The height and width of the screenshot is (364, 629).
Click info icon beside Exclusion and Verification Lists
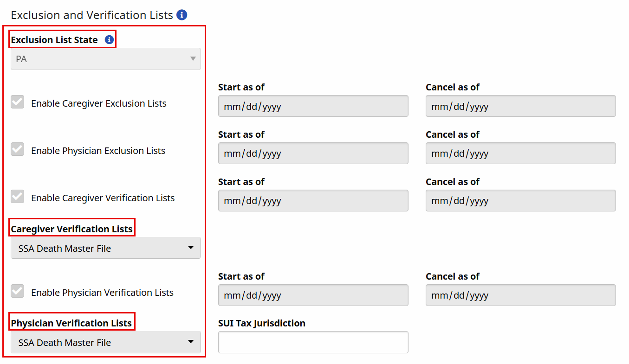pos(182,15)
